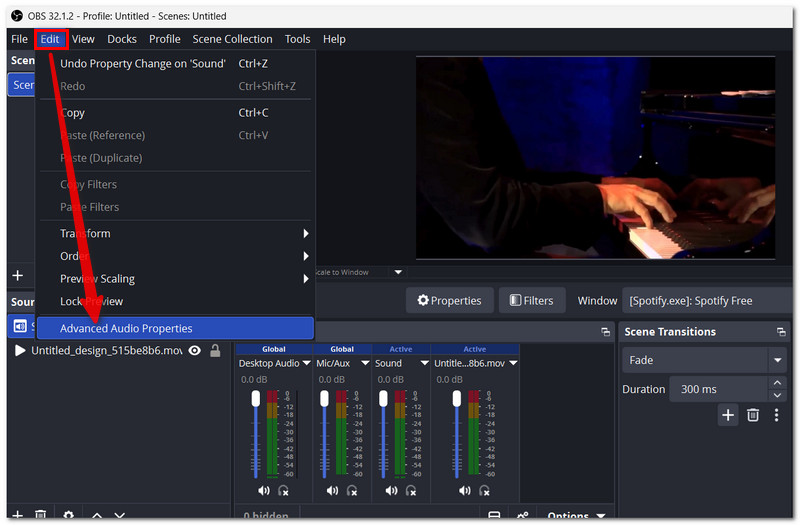Open Mic/Aux channel dropdown
Image resolution: width=800 pixels, height=525 pixels.
[x=365, y=363]
